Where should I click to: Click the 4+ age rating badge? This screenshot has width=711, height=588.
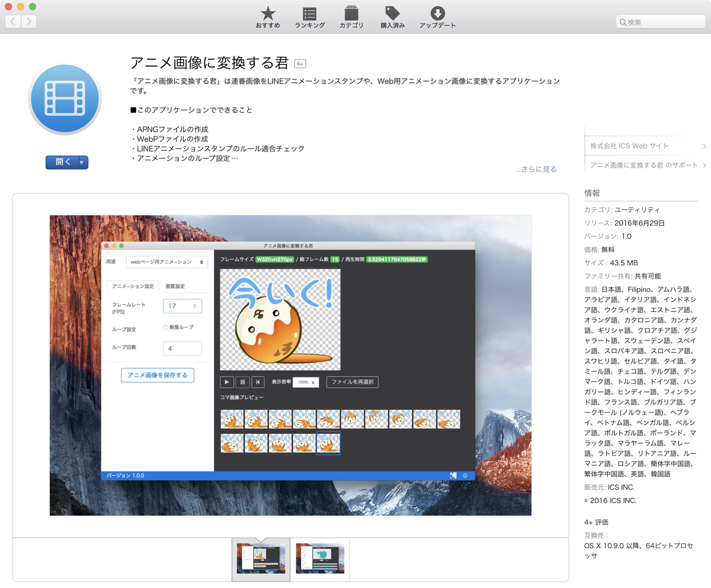point(300,63)
